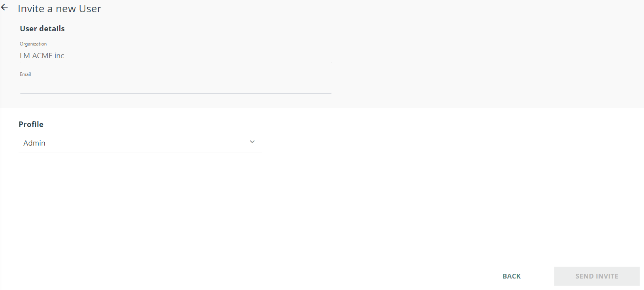
Task: Click the 'Profile' section heading
Action: pos(31,124)
